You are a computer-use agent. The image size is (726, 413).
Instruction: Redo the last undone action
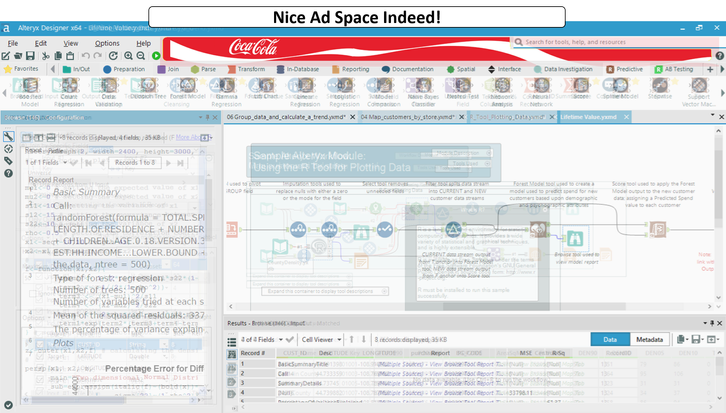tap(97, 56)
